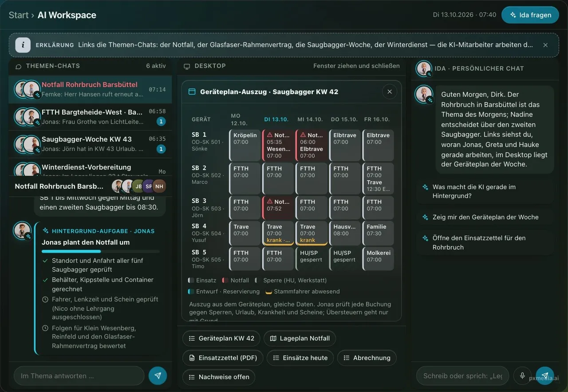Click the info icon in Erklärung banner

pyautogui.click(x=23, y=45)
